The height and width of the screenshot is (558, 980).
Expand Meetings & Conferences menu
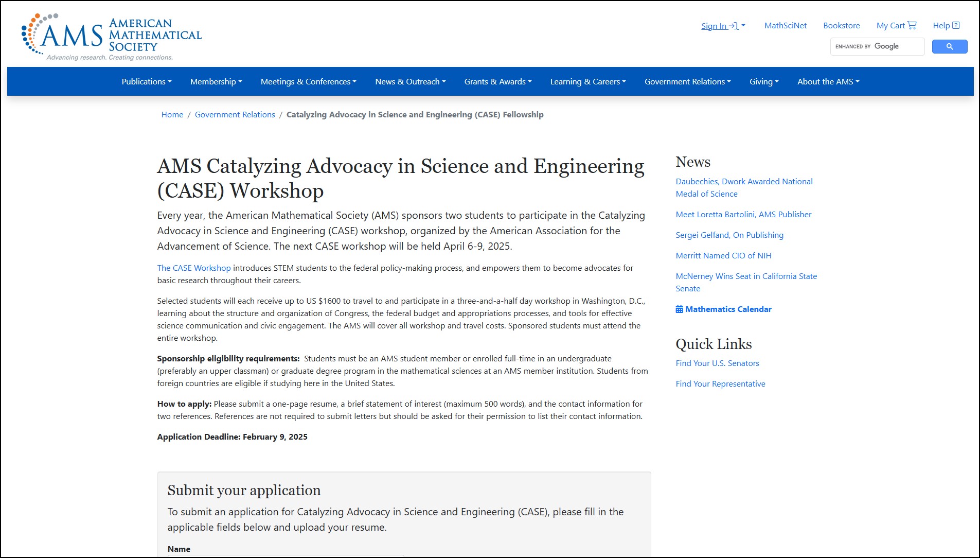[x=308, y=82]
